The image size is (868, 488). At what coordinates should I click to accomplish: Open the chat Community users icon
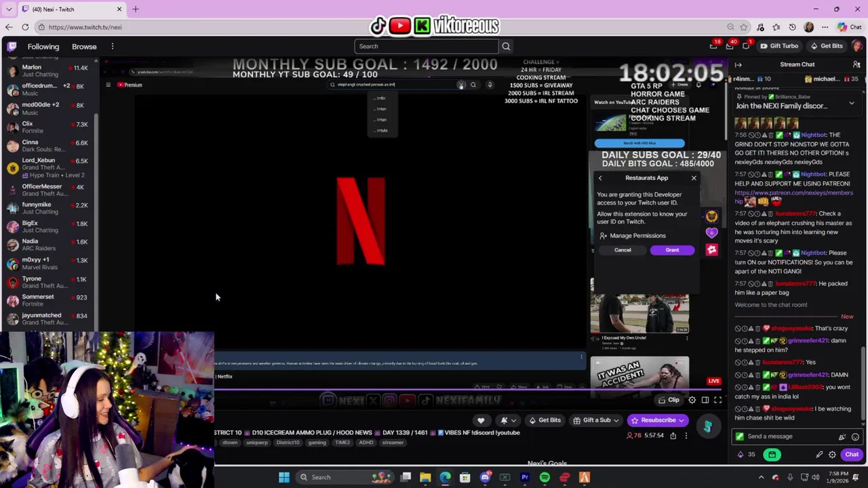pos(856,64)
